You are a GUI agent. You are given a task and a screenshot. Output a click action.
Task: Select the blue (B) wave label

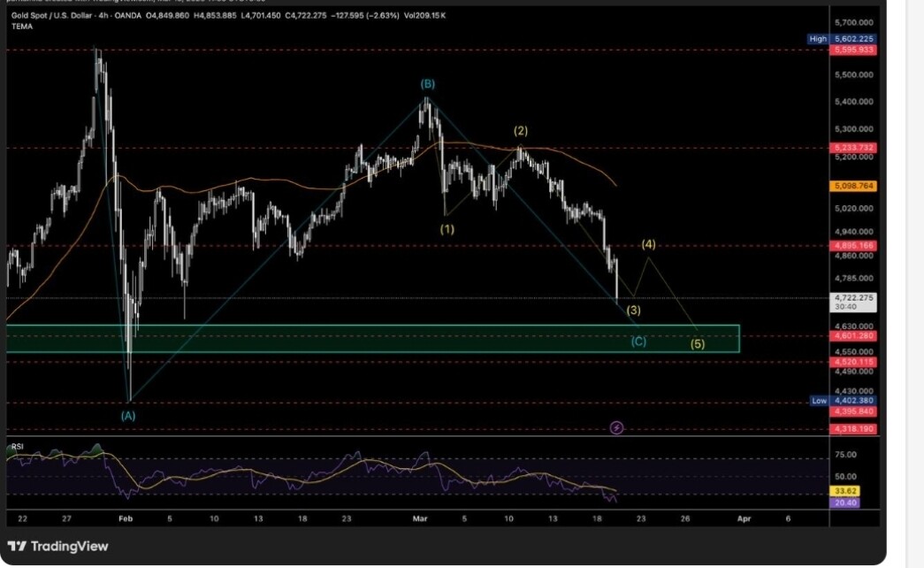pos(427,84)
